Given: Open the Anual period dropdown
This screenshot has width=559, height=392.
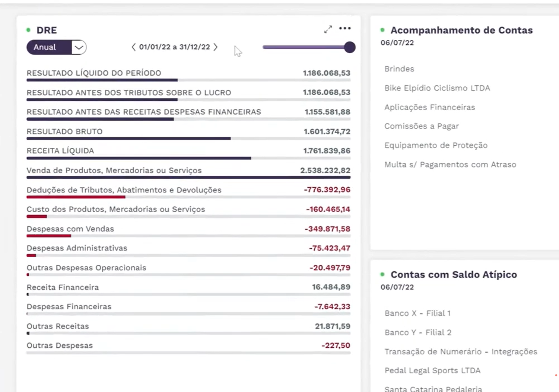Looking at the screenshot, I should (79, 47).
